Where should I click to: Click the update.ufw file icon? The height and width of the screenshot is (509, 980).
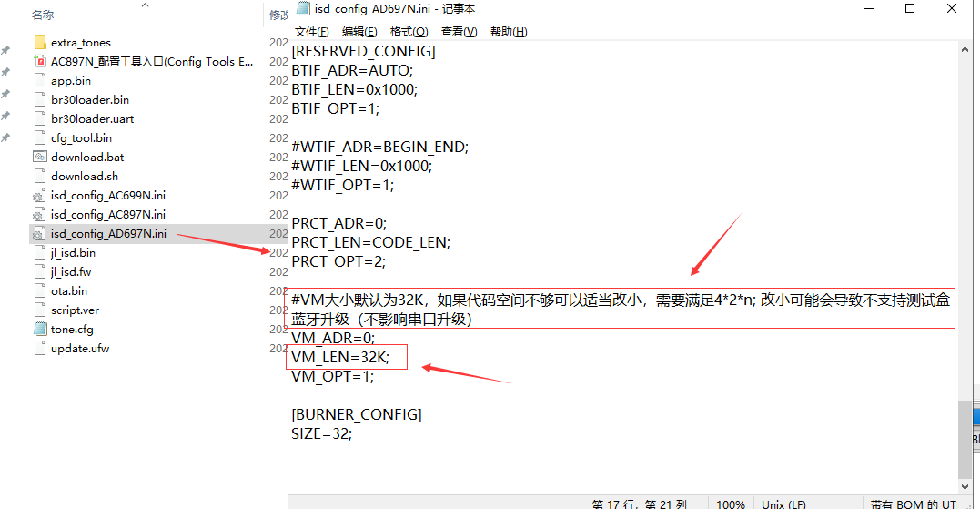click(x=40, y=349)
